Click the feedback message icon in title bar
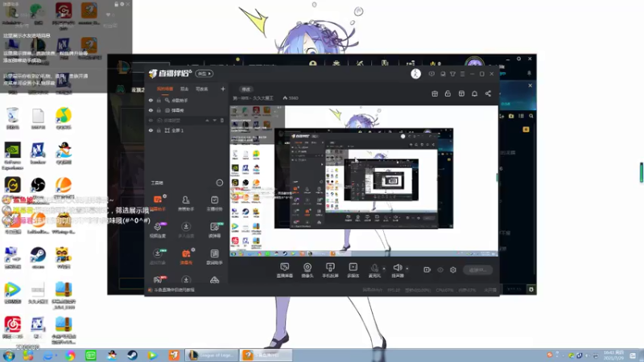 pos(431,74)
